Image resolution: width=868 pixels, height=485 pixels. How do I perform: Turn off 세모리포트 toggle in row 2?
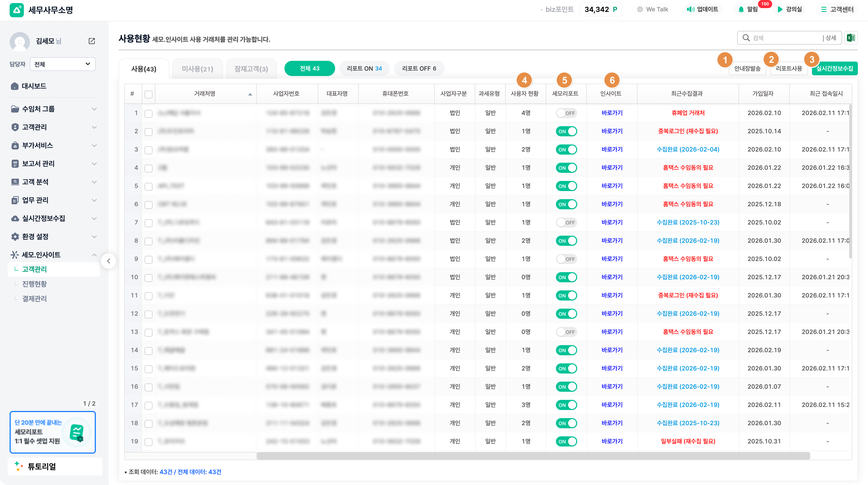566,131
